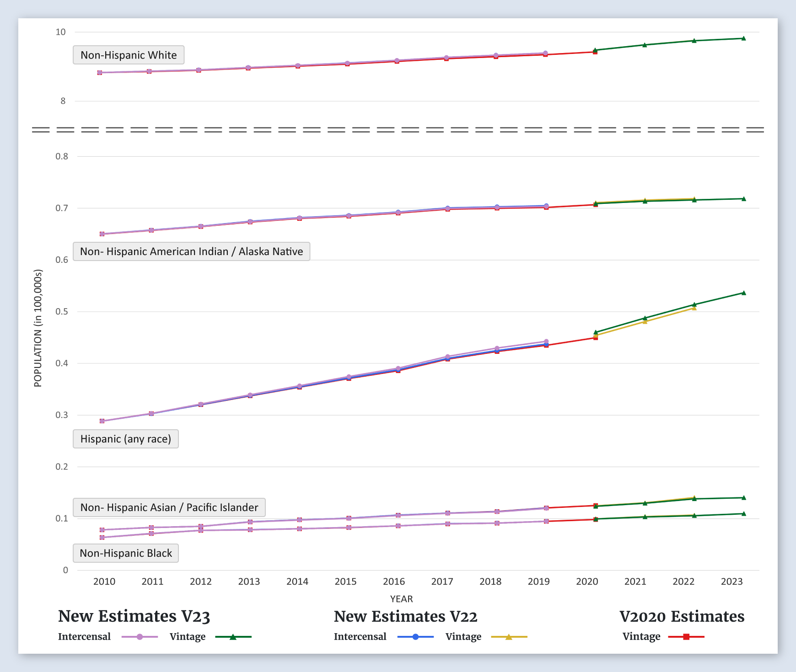This screenshot has width=796, height=672.
Task: Toggle the V2020 Estimates Vintage legend label
Action: coord(641,637)
